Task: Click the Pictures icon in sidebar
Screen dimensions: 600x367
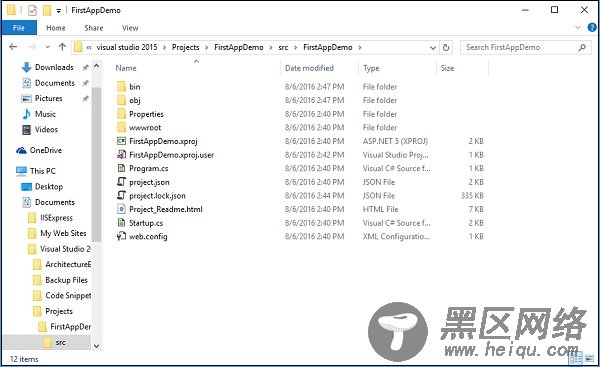Action: [26, 98]
